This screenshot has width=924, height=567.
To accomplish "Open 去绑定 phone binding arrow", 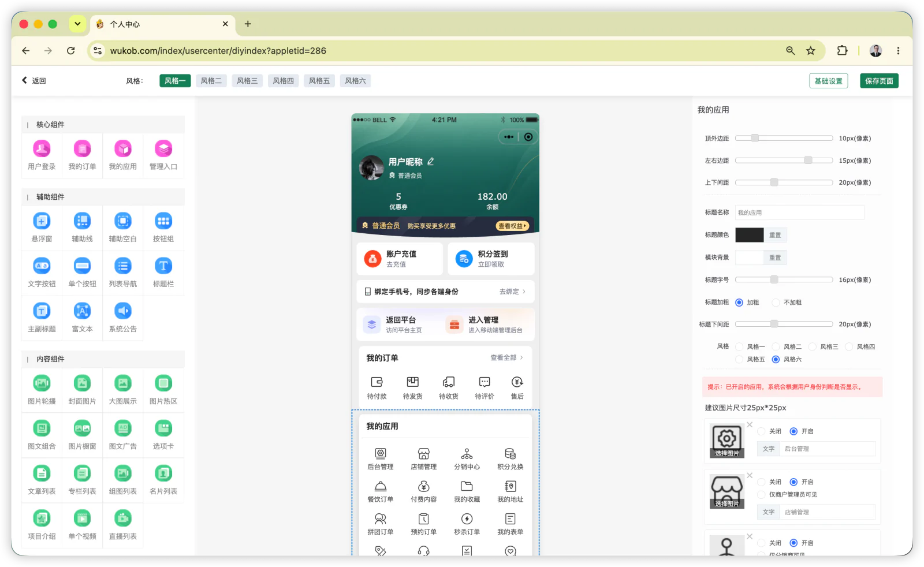I will (x=524, y=292).
